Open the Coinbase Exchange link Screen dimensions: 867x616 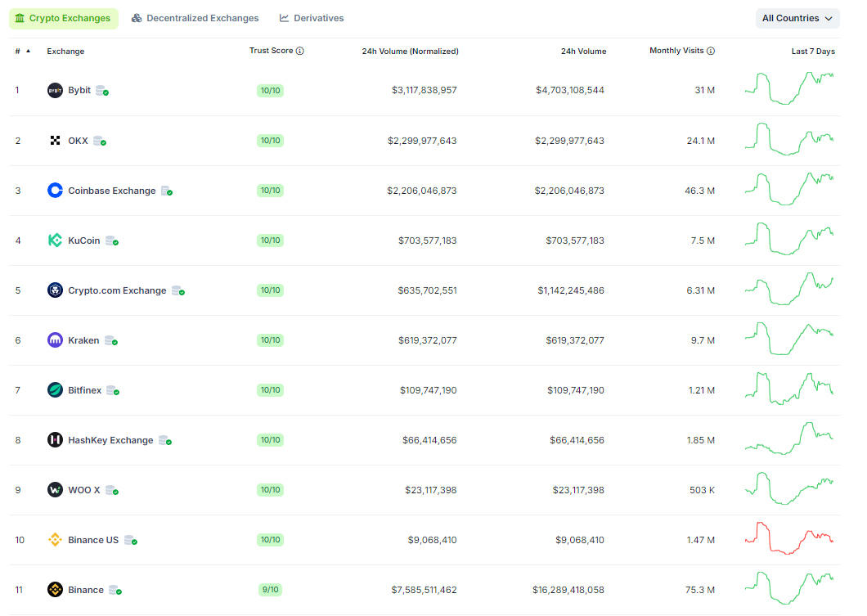[x=112, y=191]
